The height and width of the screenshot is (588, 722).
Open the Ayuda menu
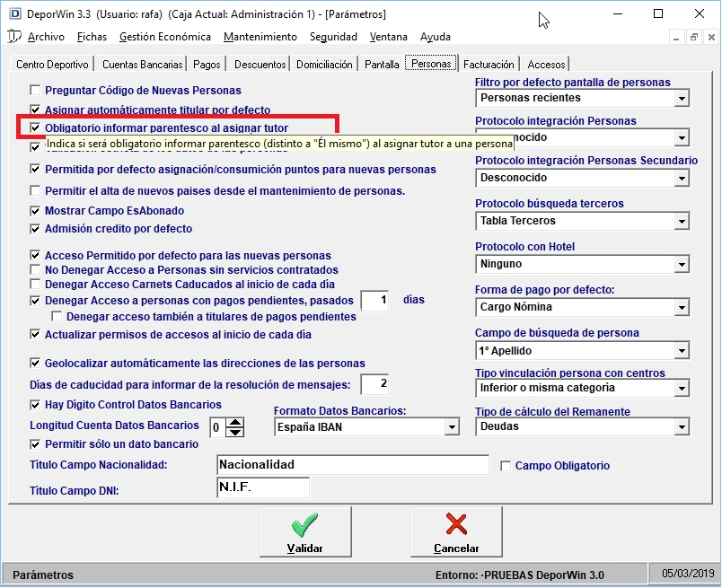[x=436, y=37]
